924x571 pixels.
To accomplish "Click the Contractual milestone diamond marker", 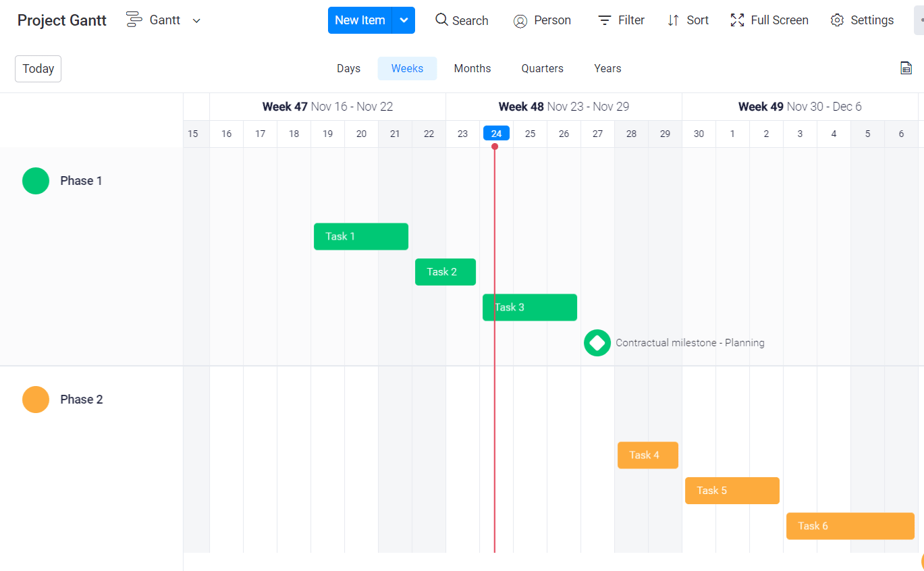I will [x=597, y=343].
